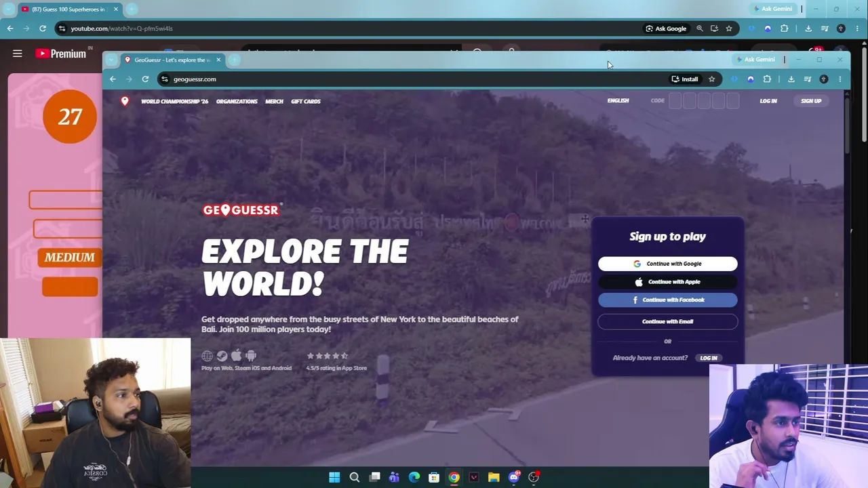Screen dimensions: 868x488
Task: Continue with Google to sign up
Action: pyautogui.click(x=668, y=264)
